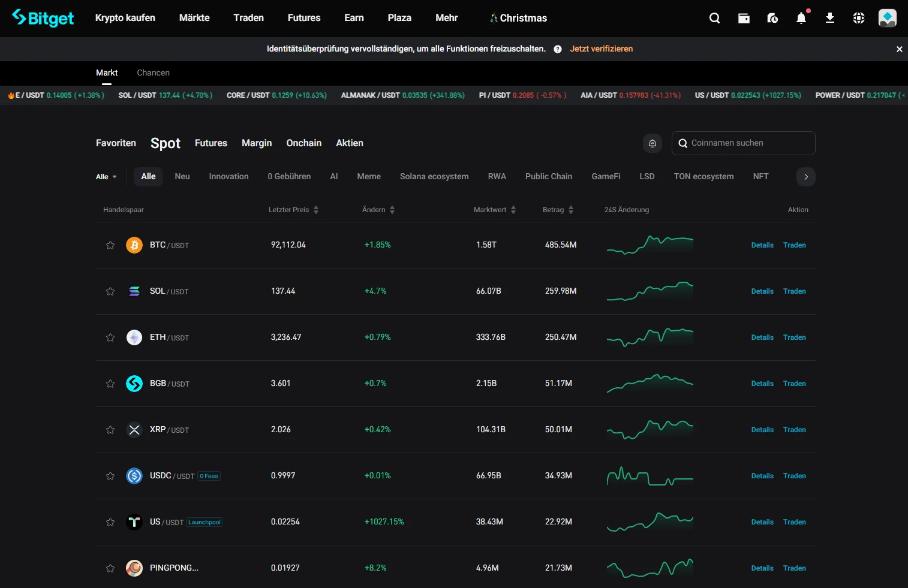Favorite the USDC/USDT pair star
The image size is (908, 588).
tap(110, 476)
